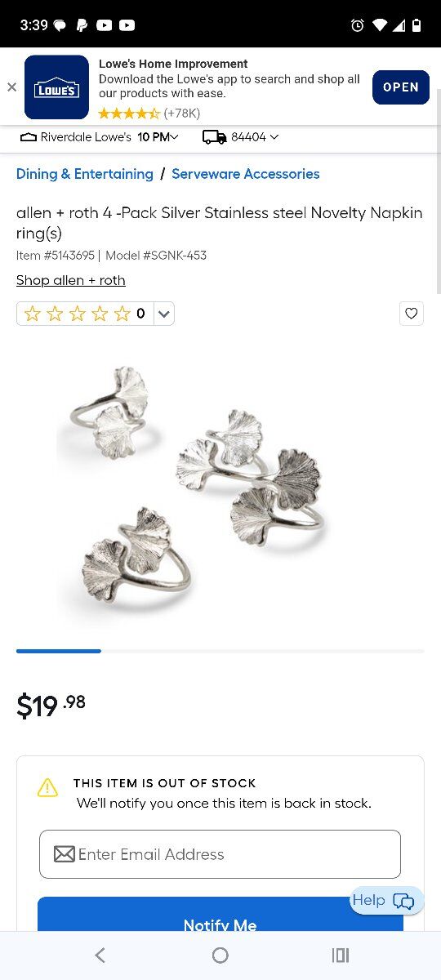Viewport: 441px width, 980px height.
Task: Open Serveware Accessories breadcrumb
Action: click(246, 174)
